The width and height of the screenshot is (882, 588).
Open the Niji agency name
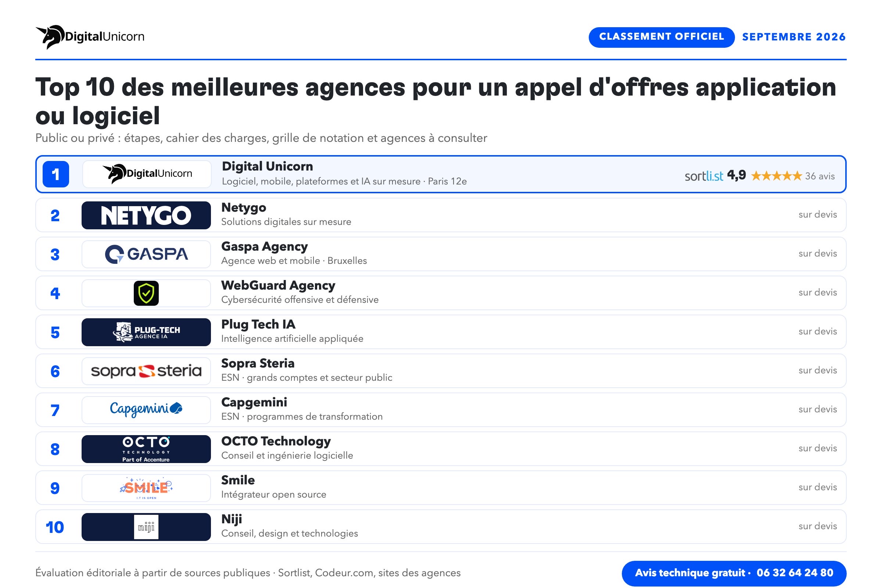click(x=232, y=519)
